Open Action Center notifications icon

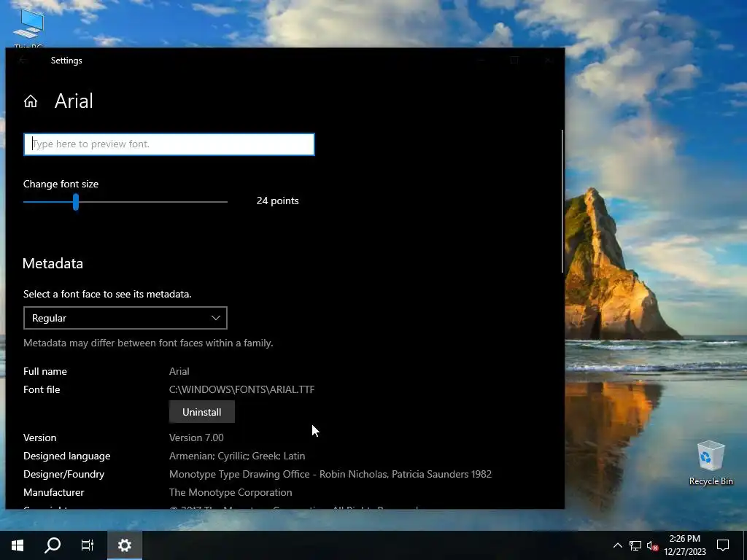point(723,545)
